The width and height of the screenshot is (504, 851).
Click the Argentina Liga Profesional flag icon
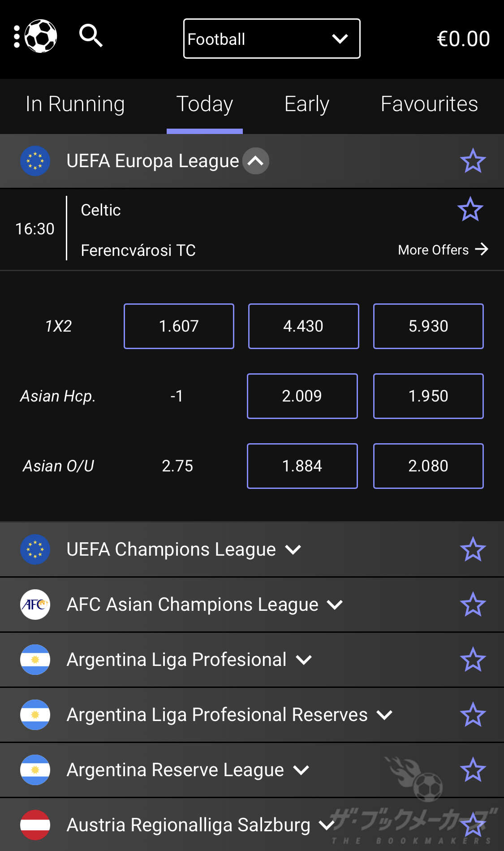[x=35, y=660]
